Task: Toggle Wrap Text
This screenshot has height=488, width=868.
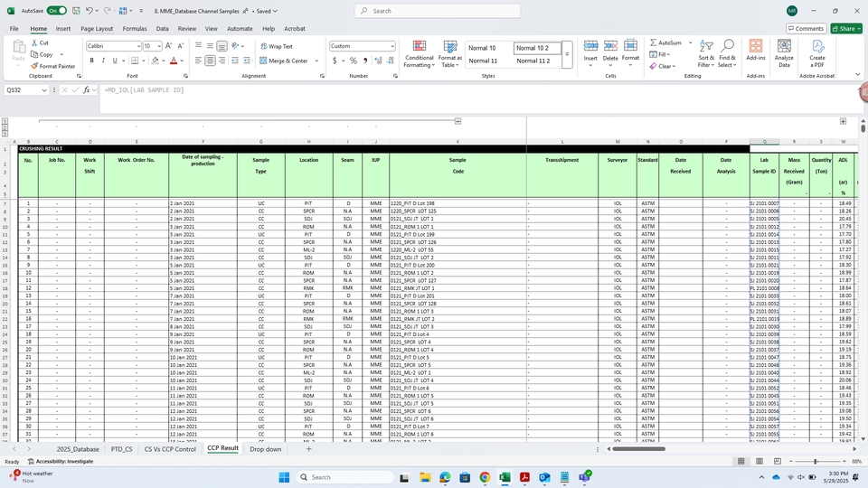Action: click(x=277, y=46)
